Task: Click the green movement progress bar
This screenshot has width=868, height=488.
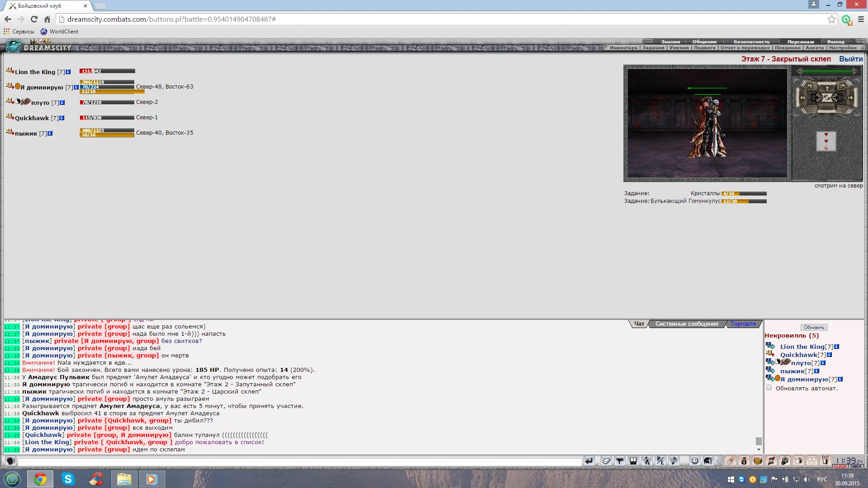Action: click(x=827, y=71)
